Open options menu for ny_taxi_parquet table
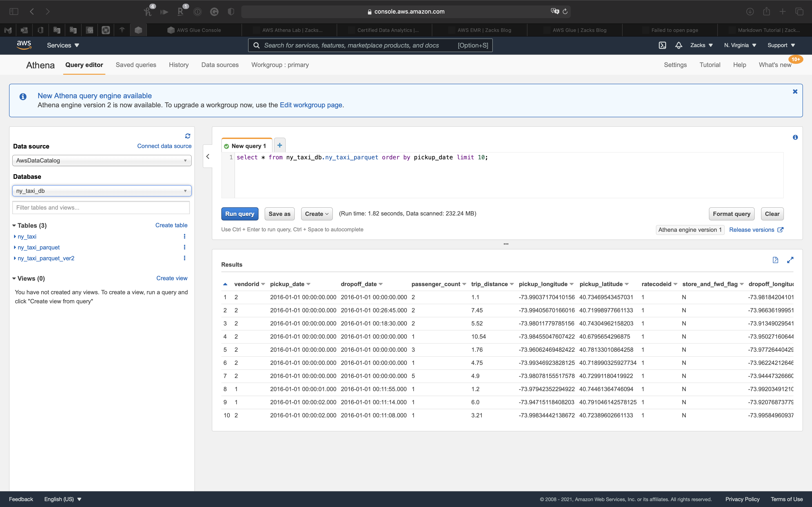This screenshot has height=507, width=812. [x=184, y=247]
